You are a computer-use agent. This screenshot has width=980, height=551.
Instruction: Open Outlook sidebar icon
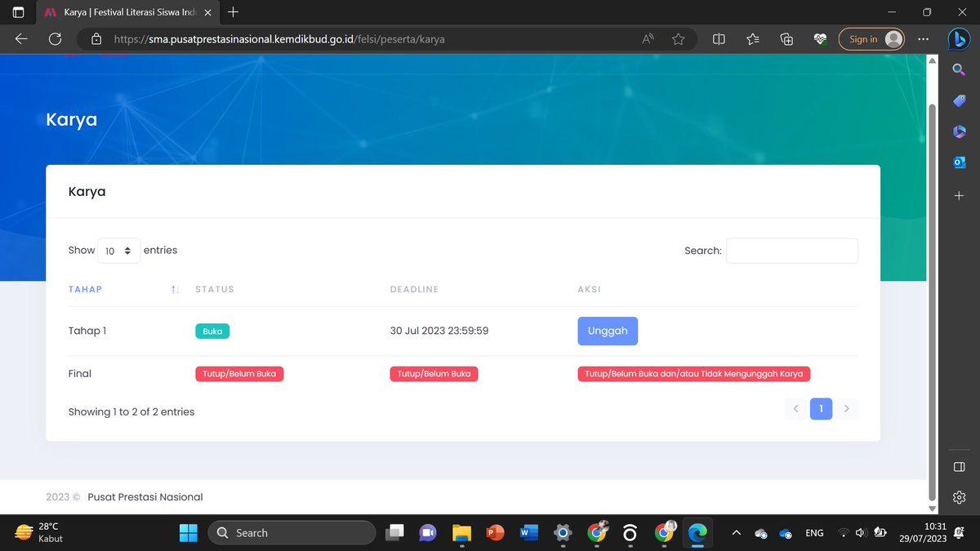point(959,162)
